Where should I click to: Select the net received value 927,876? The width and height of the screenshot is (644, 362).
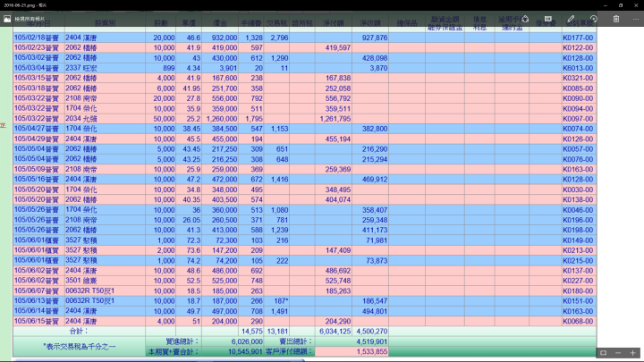pyautogui.click(x=375, y=38)
